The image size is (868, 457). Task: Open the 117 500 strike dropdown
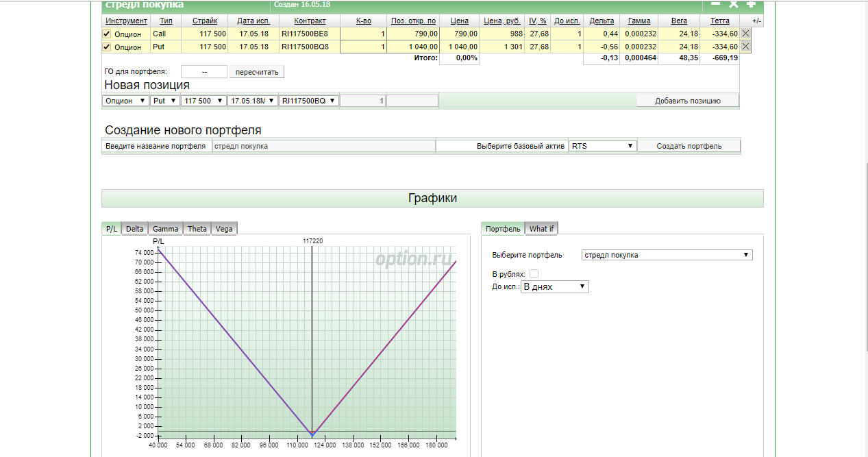[x=203, y=101]
